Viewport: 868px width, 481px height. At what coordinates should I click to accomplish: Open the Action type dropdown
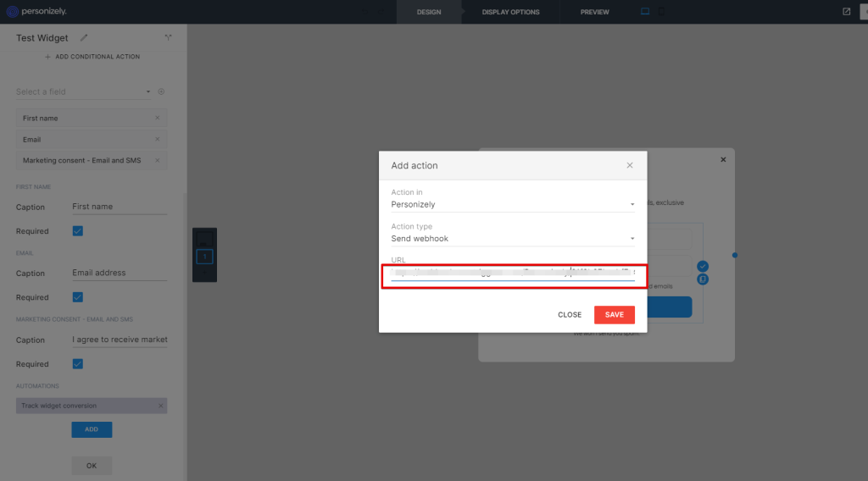(x=512, y=239)
